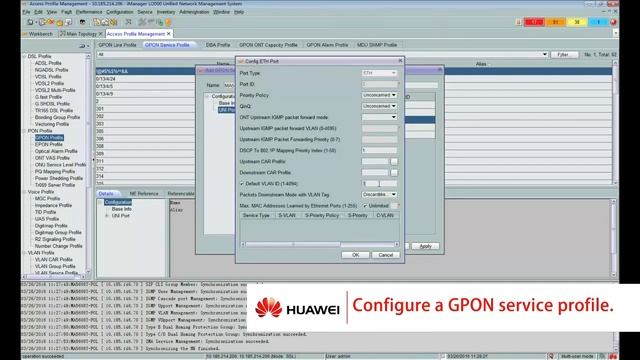
Task: Click the red critical alarm counter indicator
Action: tap(534, 22)
